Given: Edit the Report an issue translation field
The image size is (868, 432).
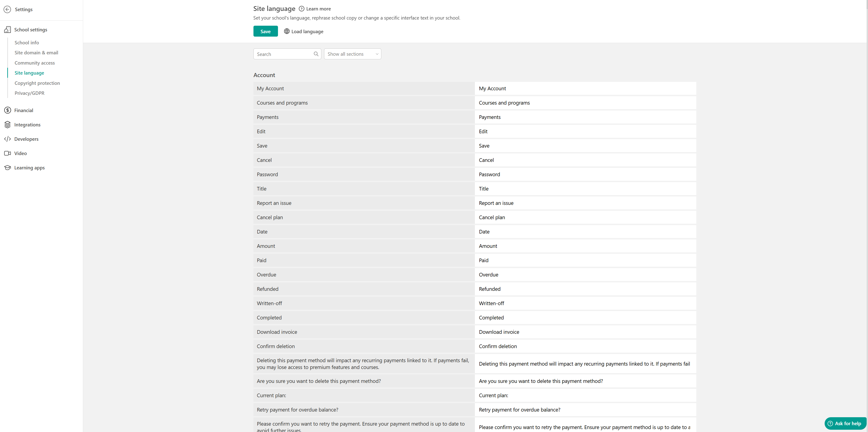Looking at the screenshot, I should [585, 203].
